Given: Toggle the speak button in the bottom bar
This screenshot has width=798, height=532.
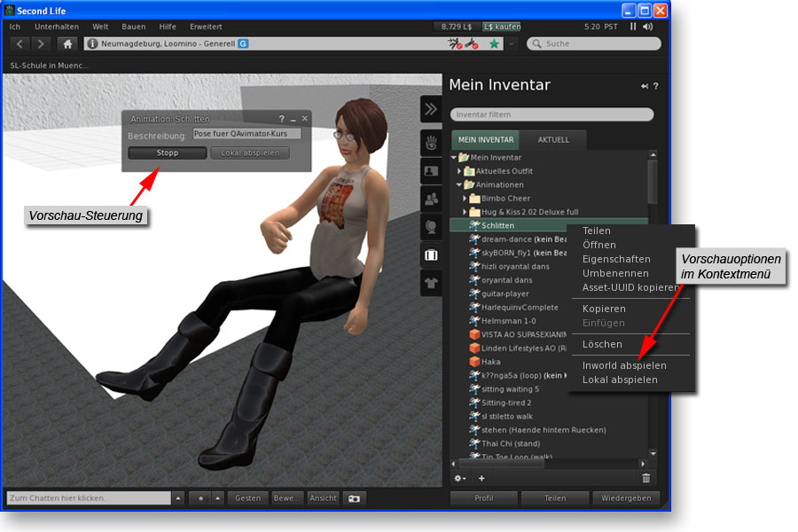Looking at the screenshot, I should click(x=202, y=498).
